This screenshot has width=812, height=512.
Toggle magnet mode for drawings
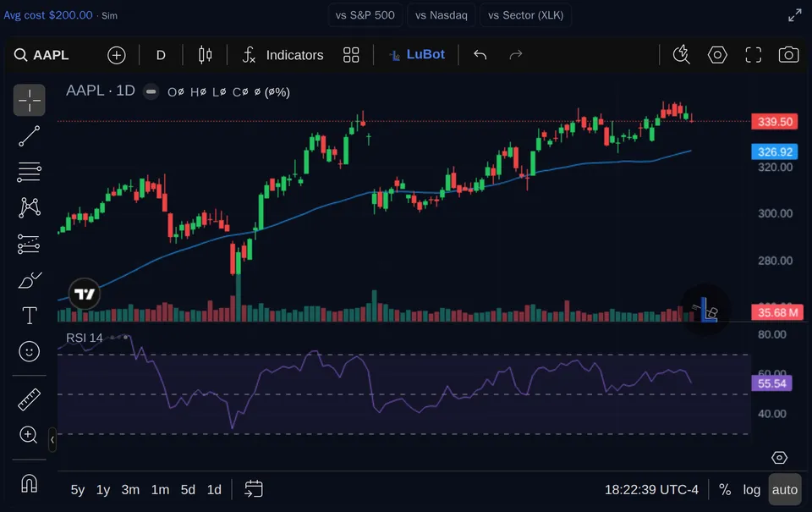tap(29, 483)
